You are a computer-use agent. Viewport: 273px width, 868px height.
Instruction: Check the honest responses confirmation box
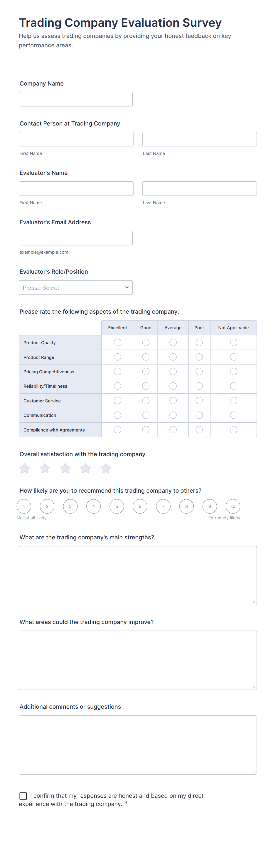[23, 796]
